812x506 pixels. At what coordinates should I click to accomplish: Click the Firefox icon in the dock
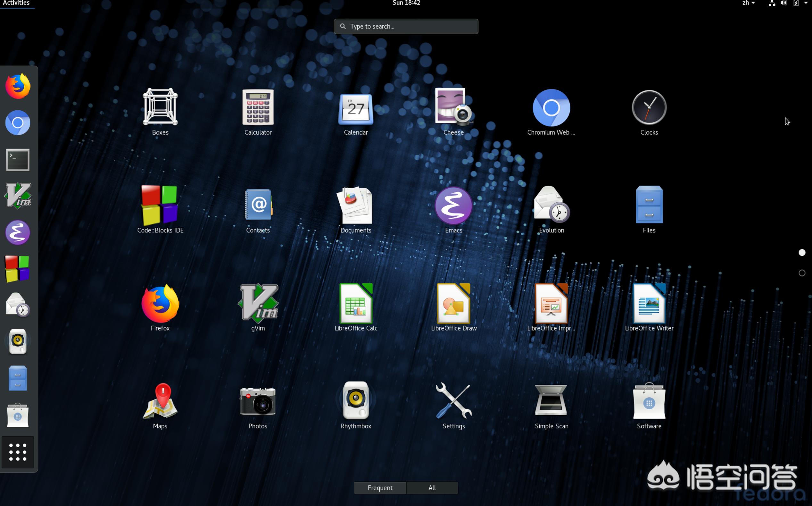point(18,86)
